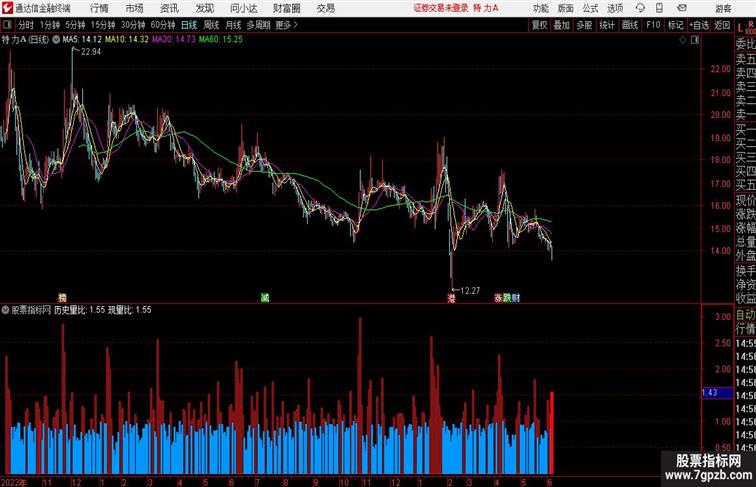Screen dimensions: 756x487
Task: Click the 叠加 toolbar button
Action: point(562,25)
